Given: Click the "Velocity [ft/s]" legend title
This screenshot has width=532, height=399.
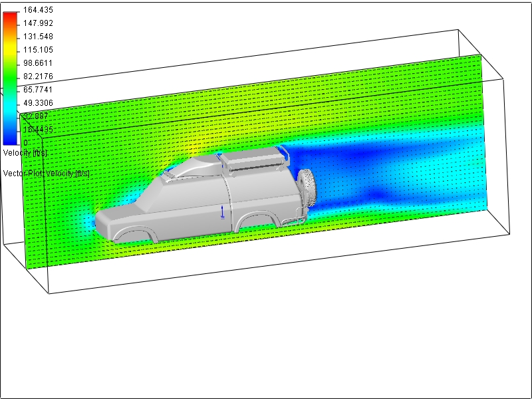Looking at the screenshot, I should click(x=25, y=153).
